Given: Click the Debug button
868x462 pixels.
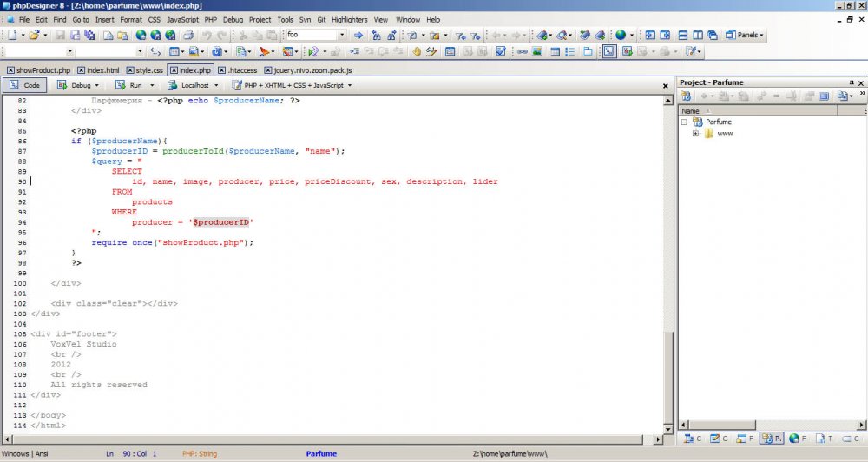Looking at the screenshot, I should click(74, 85).
